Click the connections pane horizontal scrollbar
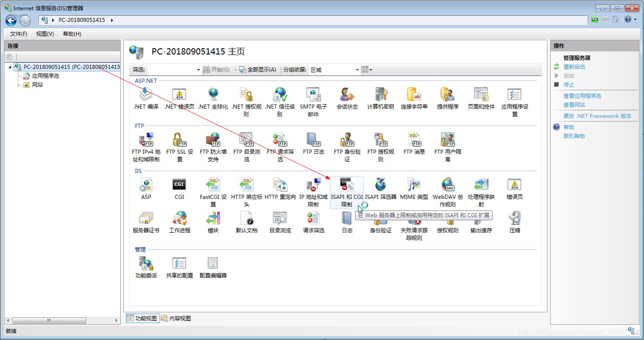644x340 pixels. click(63, 320)
